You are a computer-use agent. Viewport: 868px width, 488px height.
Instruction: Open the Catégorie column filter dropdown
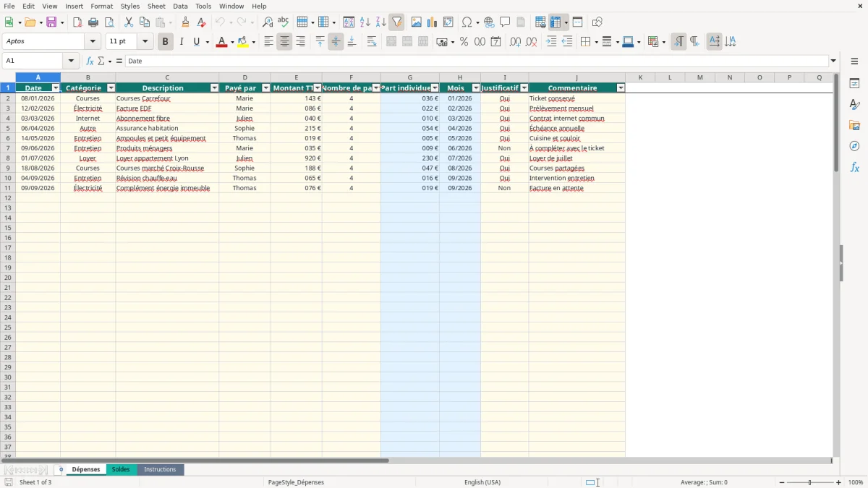pos(111,87)
